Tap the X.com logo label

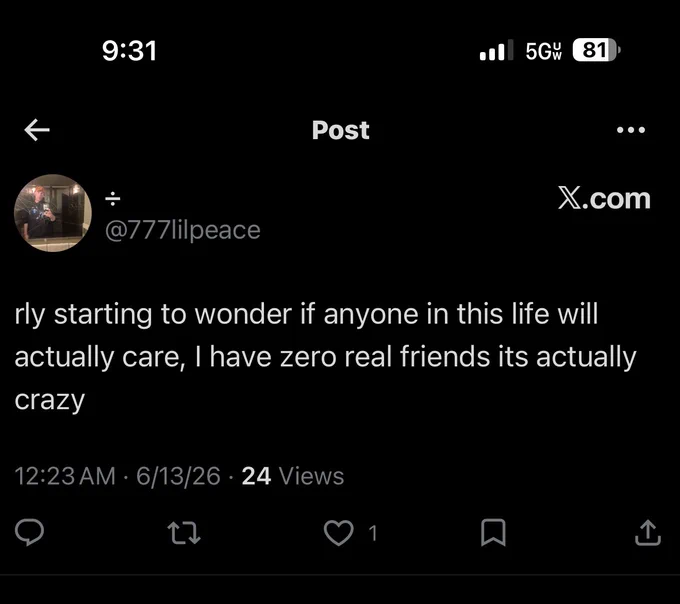(604, 199)
